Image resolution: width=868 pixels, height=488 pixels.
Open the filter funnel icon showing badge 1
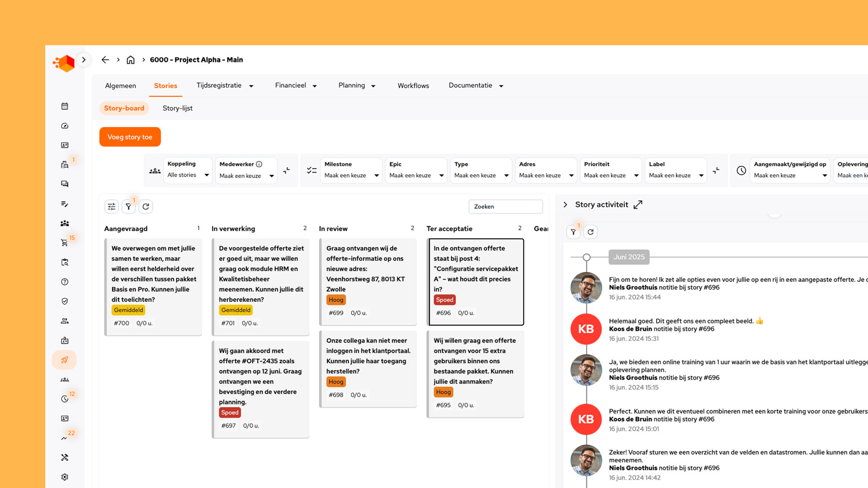pos(128,206)
